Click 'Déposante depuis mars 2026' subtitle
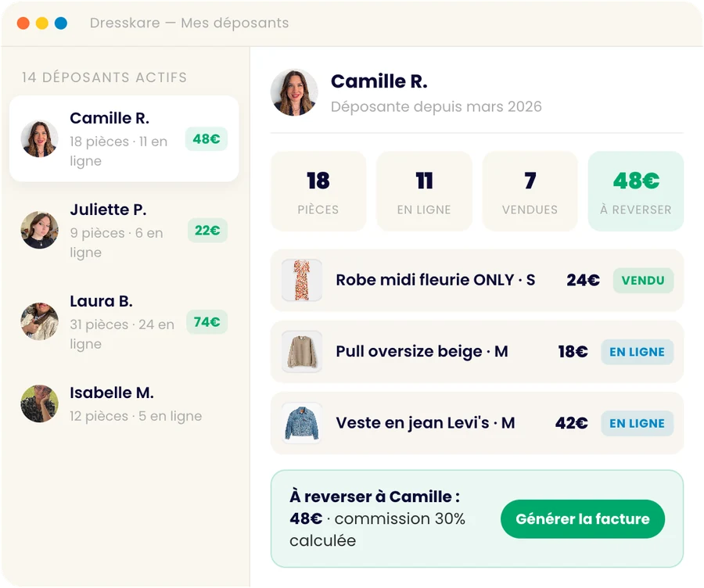The width and height of the screenshot is (704, 588). (436, 107)
